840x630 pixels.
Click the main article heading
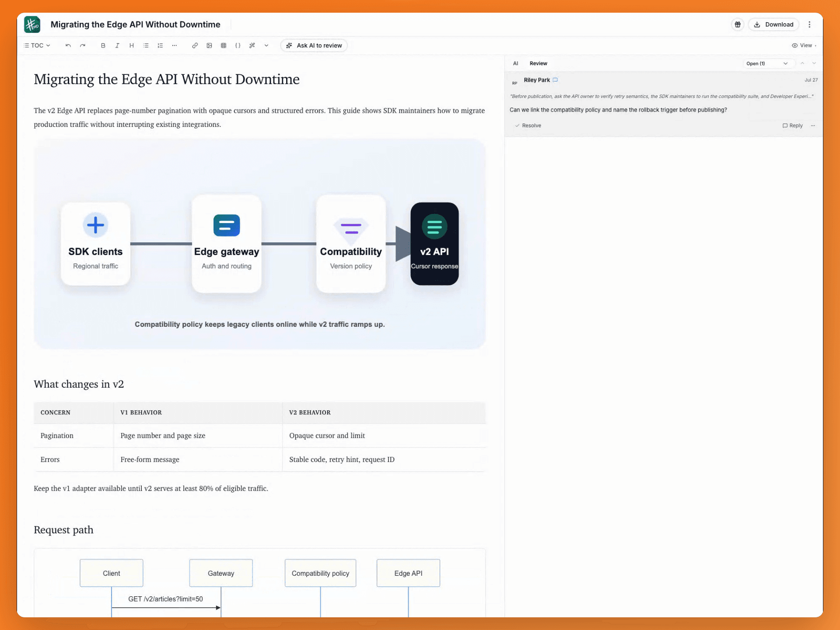click(167, 79)
